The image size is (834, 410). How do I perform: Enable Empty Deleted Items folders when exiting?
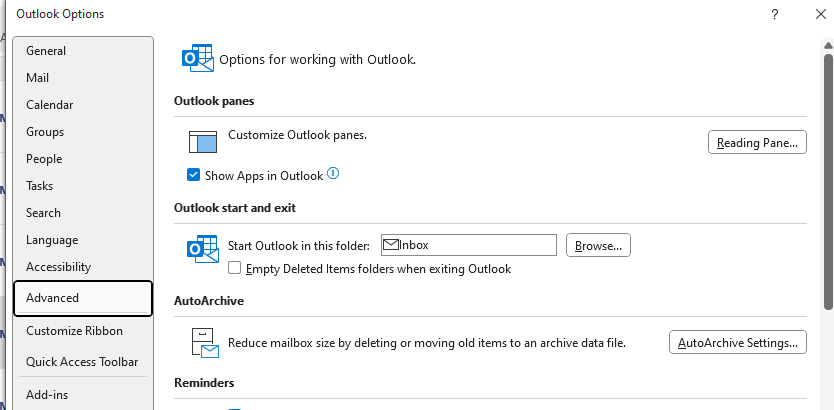235,268
